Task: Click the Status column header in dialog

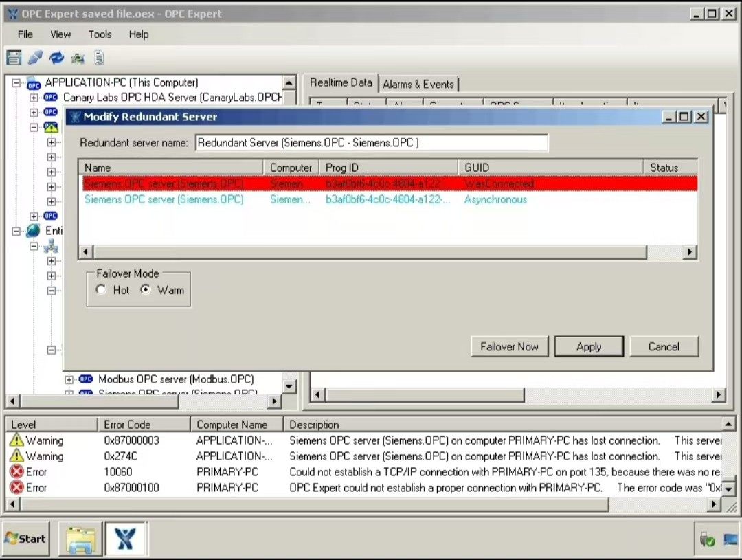Action: click(671, 168)
